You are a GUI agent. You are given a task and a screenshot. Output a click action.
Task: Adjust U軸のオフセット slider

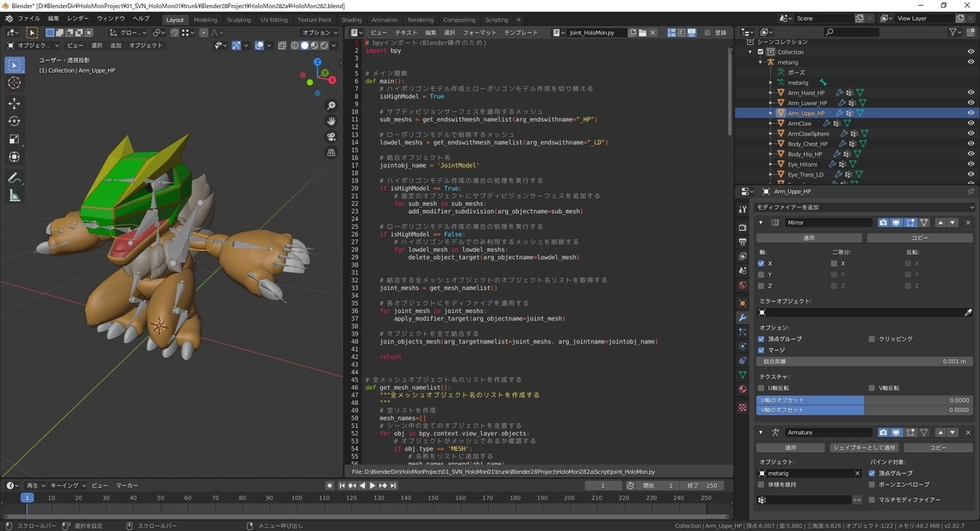(865, 400)
